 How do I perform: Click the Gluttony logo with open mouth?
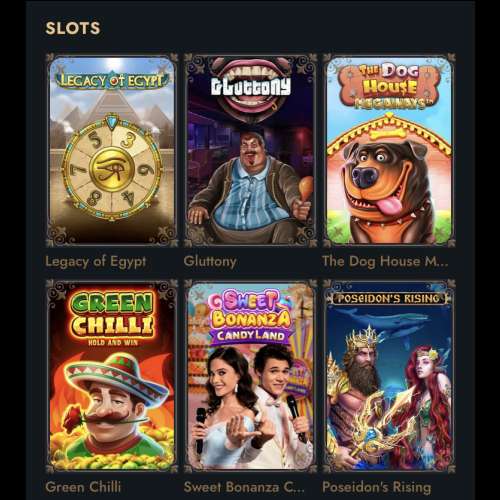point(251,87)
